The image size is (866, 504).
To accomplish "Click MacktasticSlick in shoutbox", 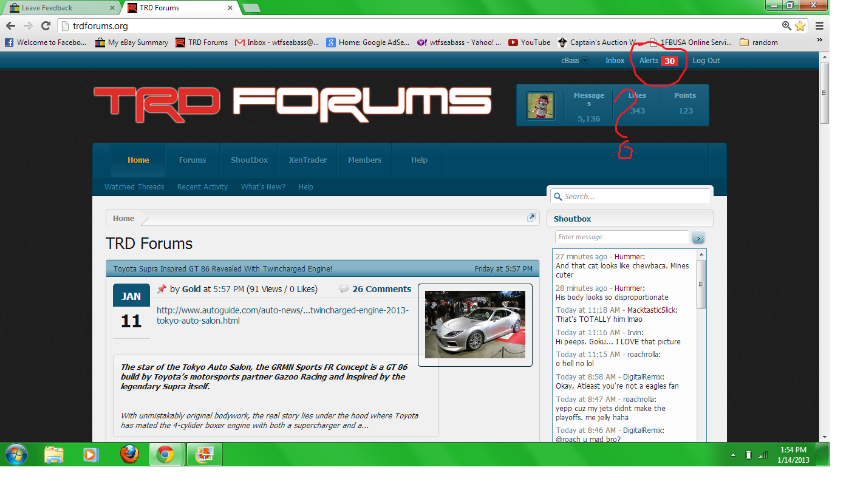I will pos(652,310).
